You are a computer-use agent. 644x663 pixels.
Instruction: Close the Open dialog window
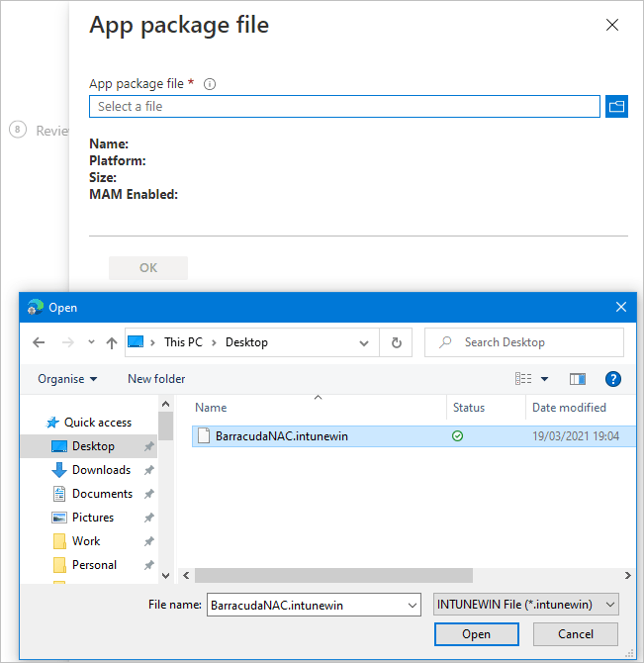click(x=621, y=307)
